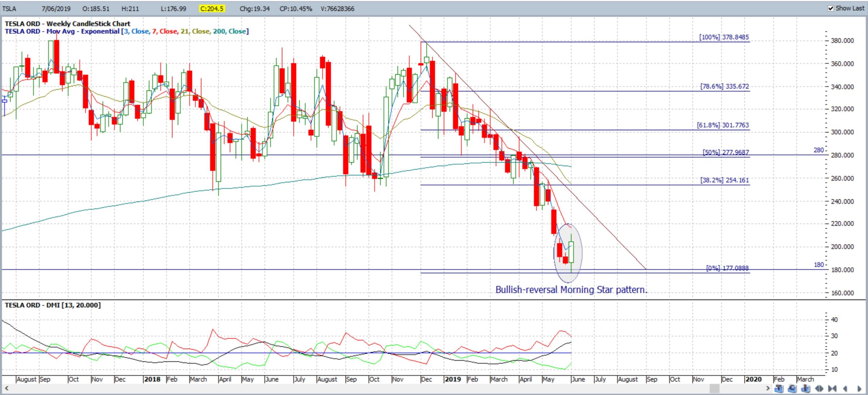Toggle the Show Last checkbox
Screen dimensions: 868x395
coord(831,8)
